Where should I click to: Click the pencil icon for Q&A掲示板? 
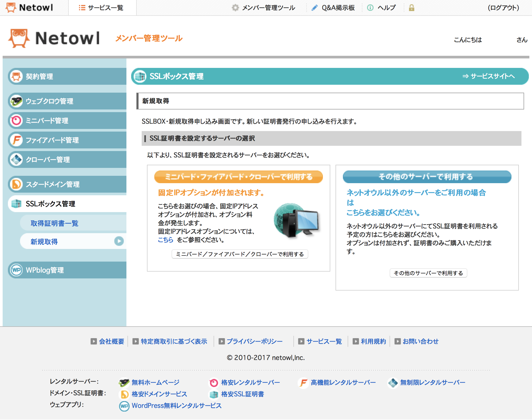point(314,8)
